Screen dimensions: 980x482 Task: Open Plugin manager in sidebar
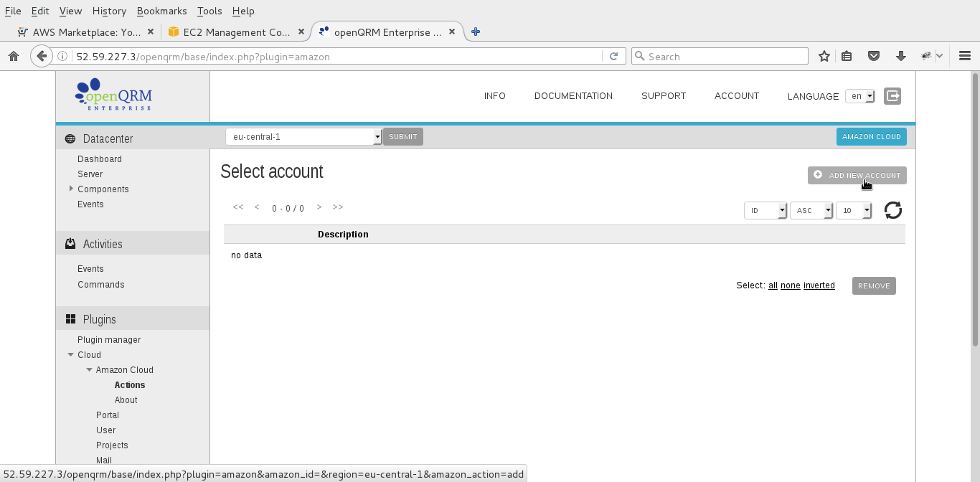coord(109,340)
